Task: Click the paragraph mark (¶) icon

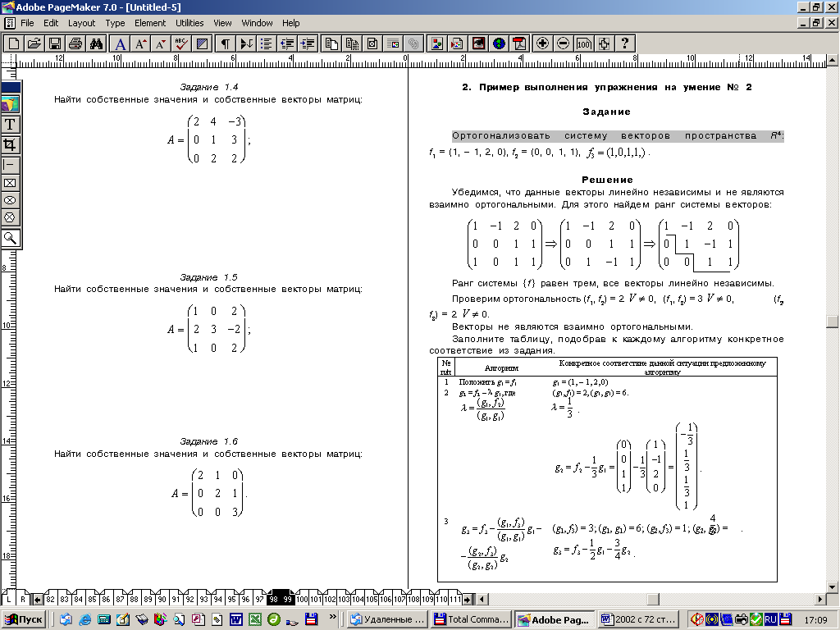Action: pos(226,43)
